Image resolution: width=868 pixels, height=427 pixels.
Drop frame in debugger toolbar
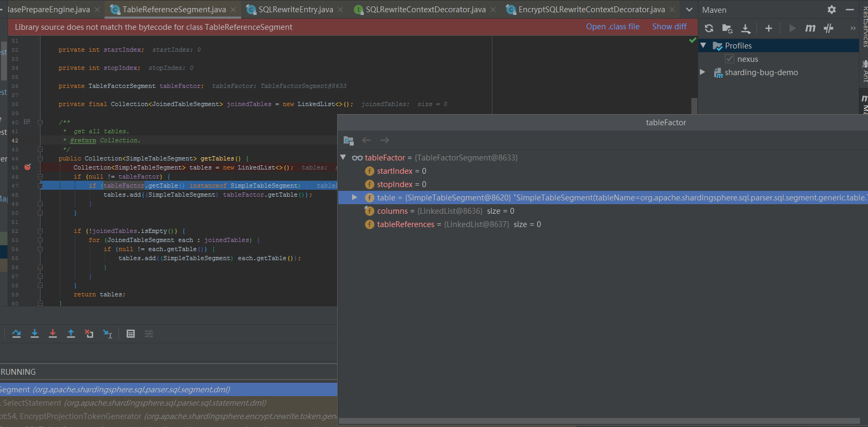(89, 334)
